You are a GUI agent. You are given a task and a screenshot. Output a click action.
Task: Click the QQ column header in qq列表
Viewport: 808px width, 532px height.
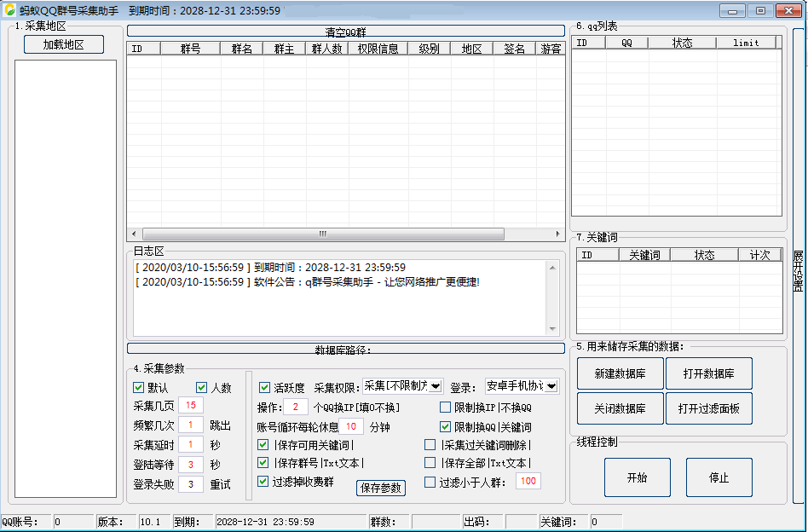click(626, 43)
